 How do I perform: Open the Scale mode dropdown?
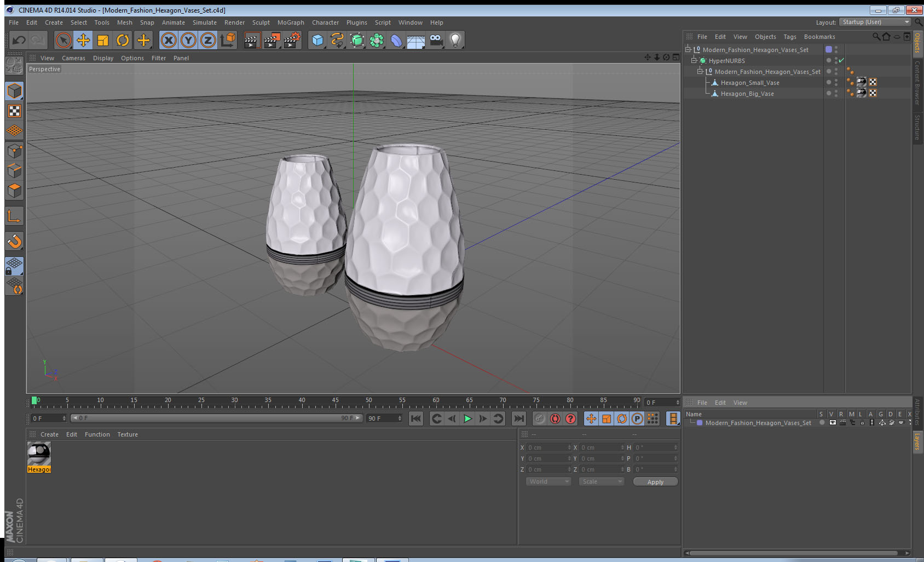(x=602, y=481)
